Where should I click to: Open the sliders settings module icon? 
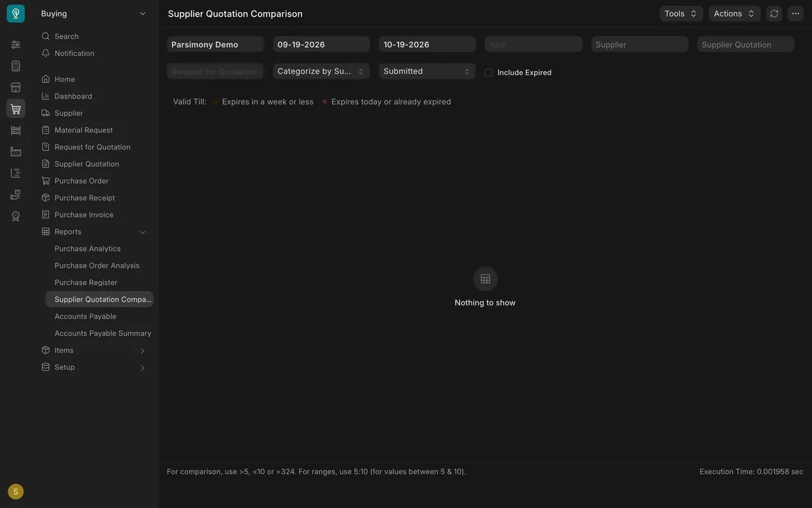click(16, 44)
